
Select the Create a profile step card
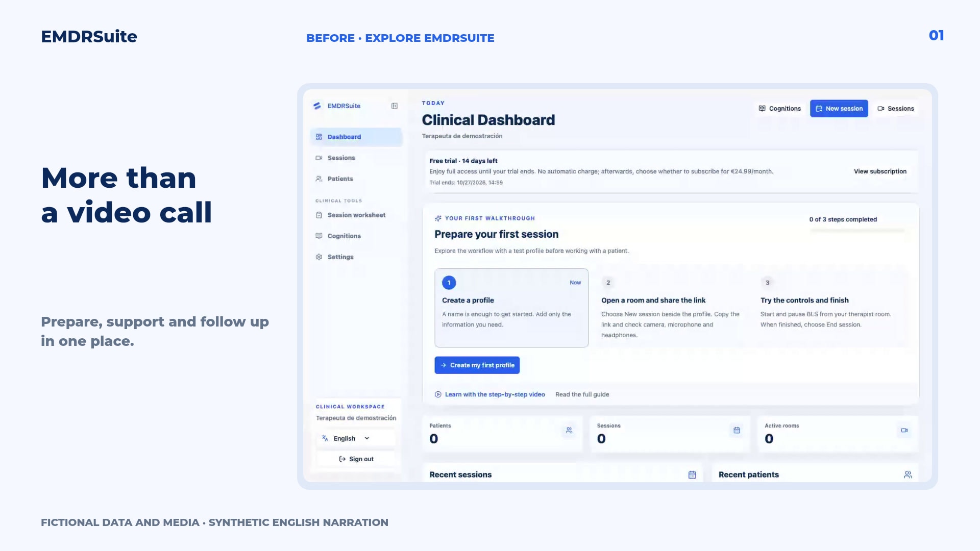point(511,308)
